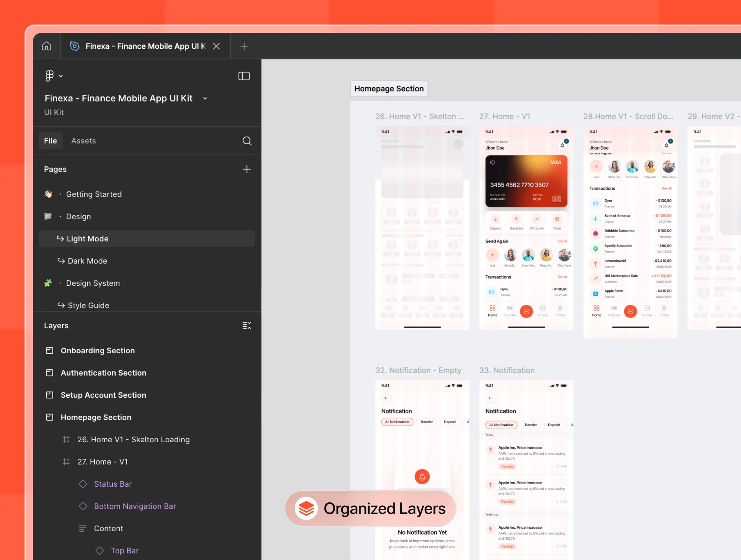Open the Light Mode page
The width and height of the screenshot is (741, 560).
(147, 239)
